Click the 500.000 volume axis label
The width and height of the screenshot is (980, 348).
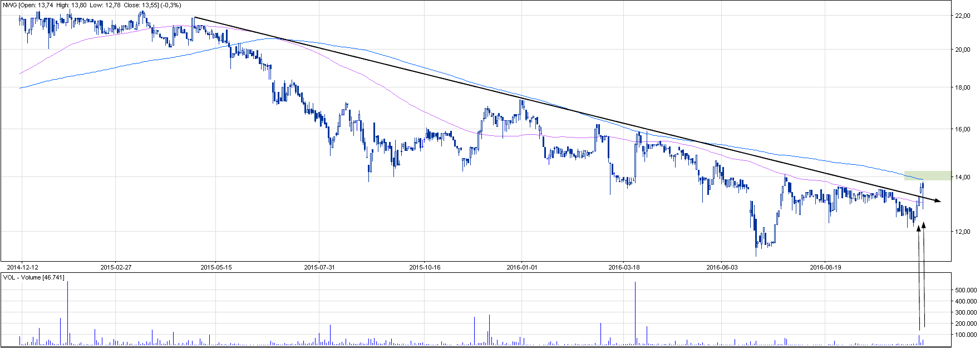pyautogui.click(x=966, y=290)
